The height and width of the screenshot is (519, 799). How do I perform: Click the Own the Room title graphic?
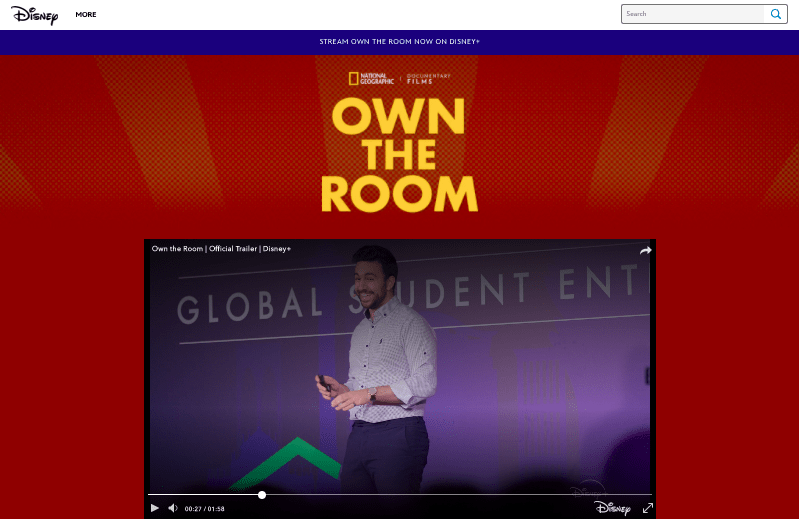(400, 155)
